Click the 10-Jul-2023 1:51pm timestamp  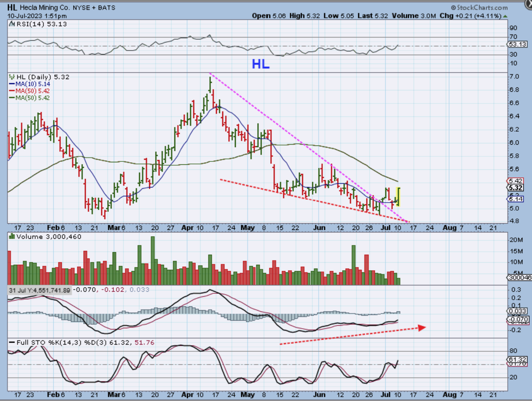tap(37, 16)
